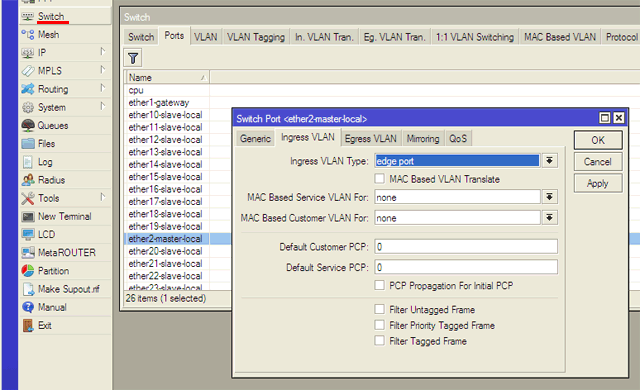This screenshot has width=640, height=390.
Task: Click the Apply button
Action: 598,183
